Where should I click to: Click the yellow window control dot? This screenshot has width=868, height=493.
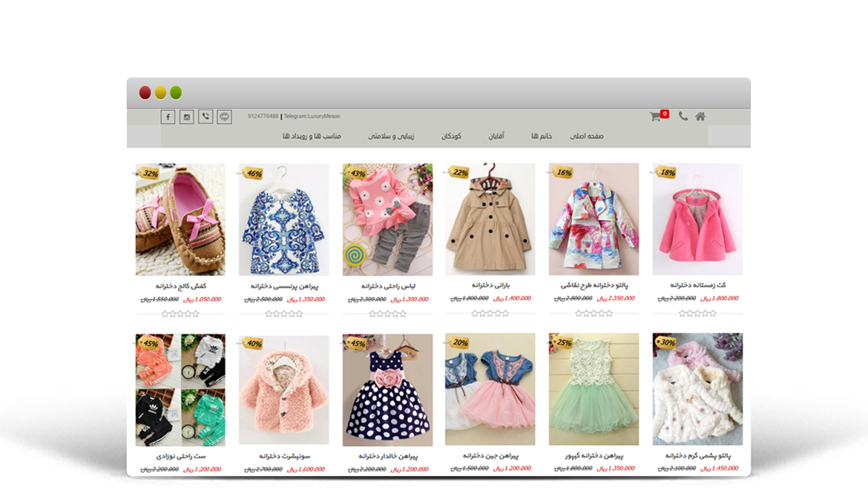(160, 93)
